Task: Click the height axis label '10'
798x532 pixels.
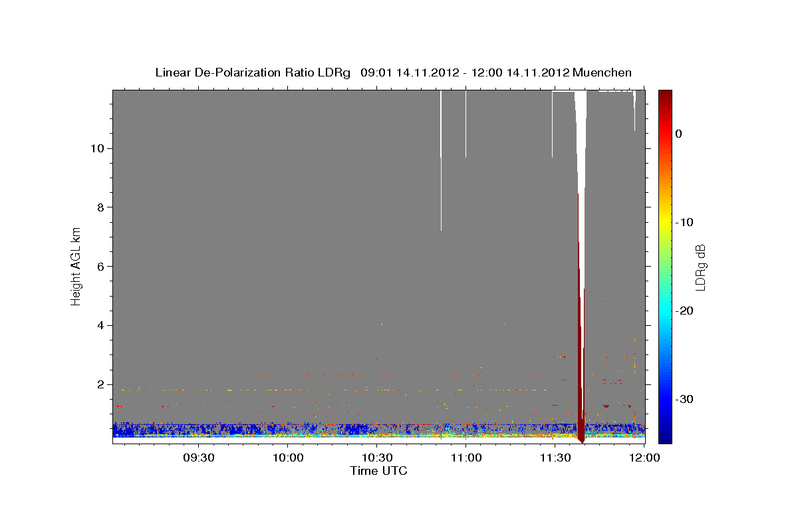Action: (x=97, y=148)
